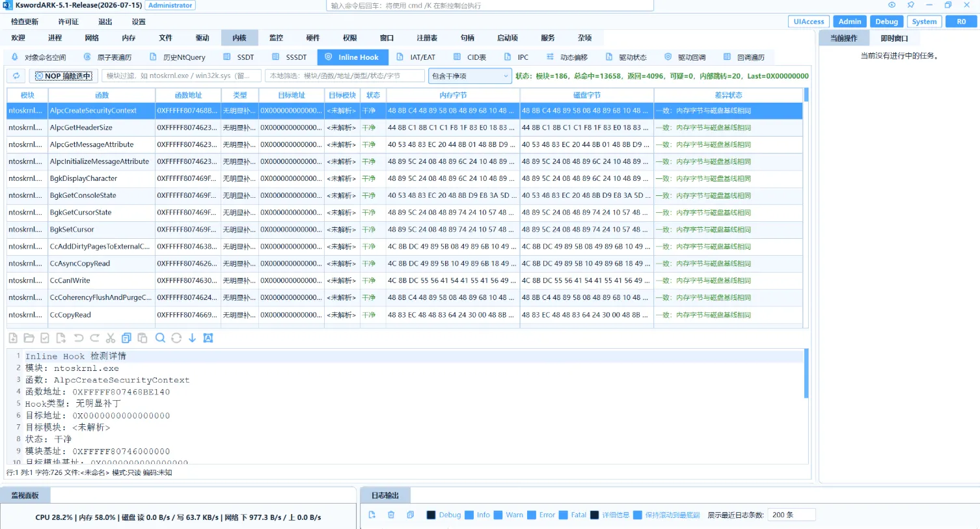Toggle the Info log level checkbox
The height and width of the screenshot is (529, 980).
(x=469, y=515)
